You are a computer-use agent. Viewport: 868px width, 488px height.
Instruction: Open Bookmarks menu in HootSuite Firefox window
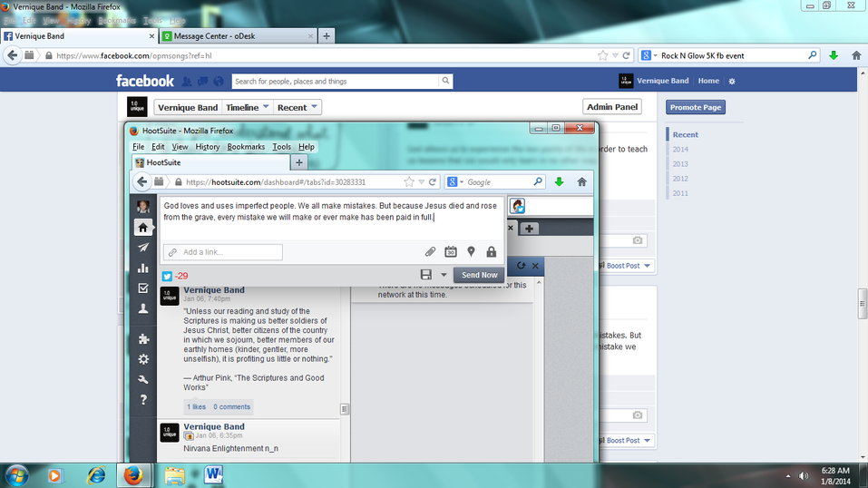tap(246, 147)
